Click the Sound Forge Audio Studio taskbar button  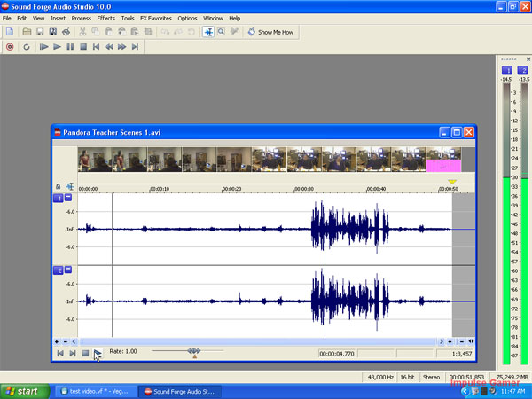[x=180, y=392]
